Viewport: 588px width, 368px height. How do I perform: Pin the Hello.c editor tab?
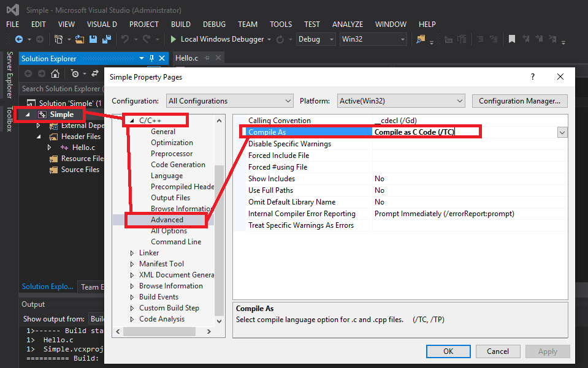[207, 58]
